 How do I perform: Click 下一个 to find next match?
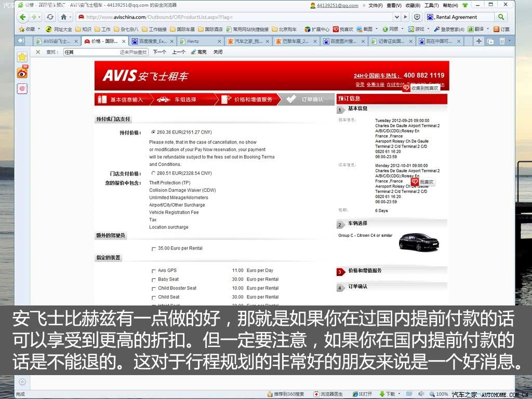159,52
